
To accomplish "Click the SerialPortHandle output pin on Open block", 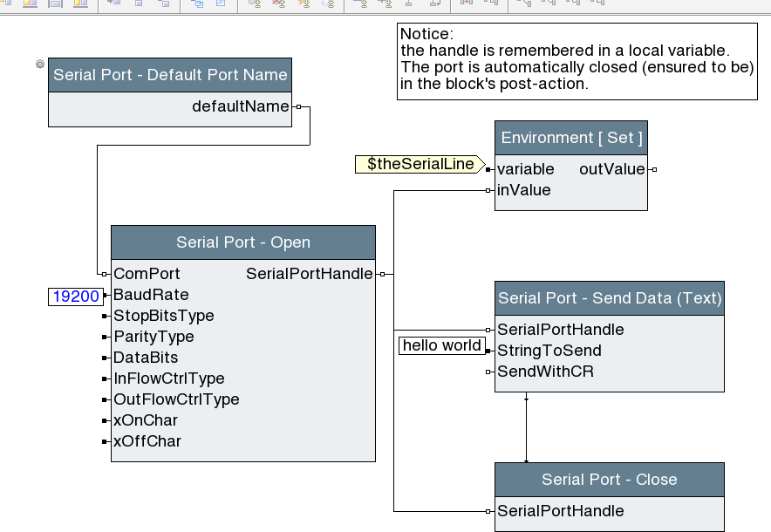I will click(x=381, y=274).
